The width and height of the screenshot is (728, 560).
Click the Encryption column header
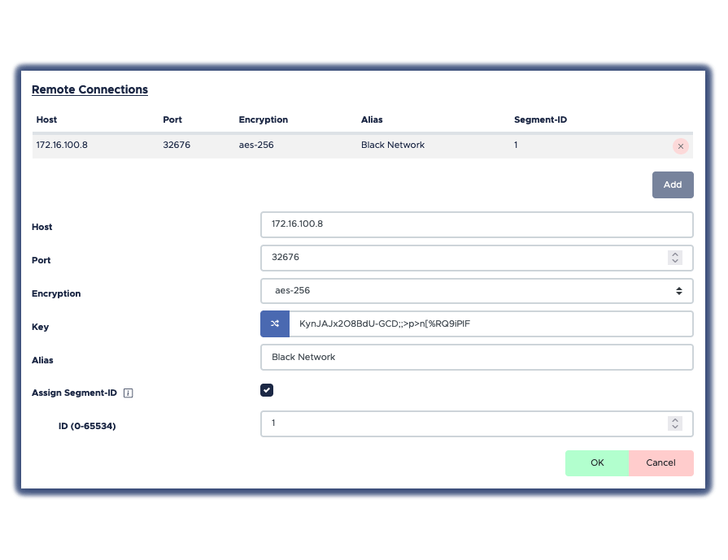(264, 119)
